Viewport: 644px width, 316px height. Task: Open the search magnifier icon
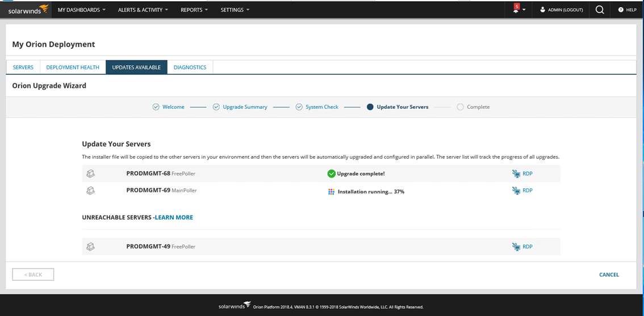[x=600, y=10]
